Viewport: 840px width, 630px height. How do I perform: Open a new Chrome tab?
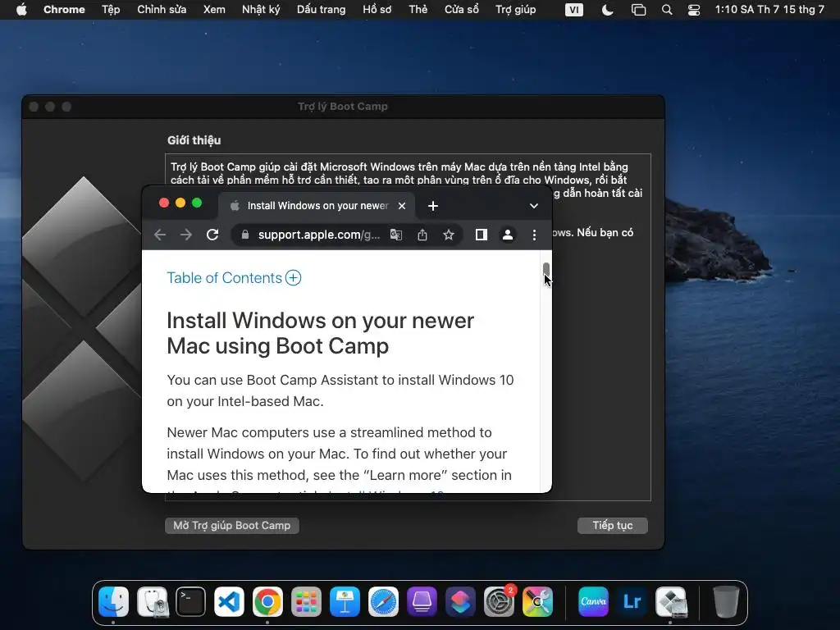(433, 206)
